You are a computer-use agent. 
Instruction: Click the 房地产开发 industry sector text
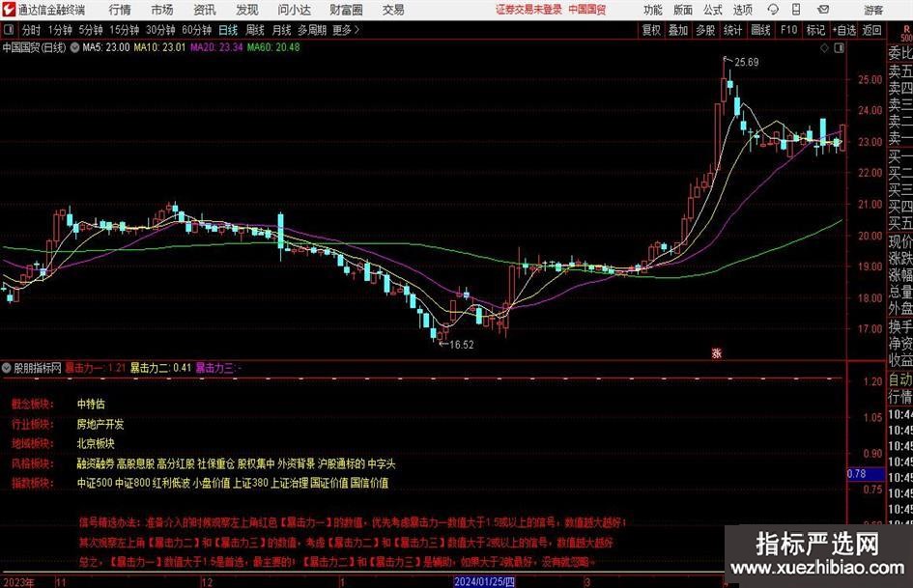click(x=100, y=424)
